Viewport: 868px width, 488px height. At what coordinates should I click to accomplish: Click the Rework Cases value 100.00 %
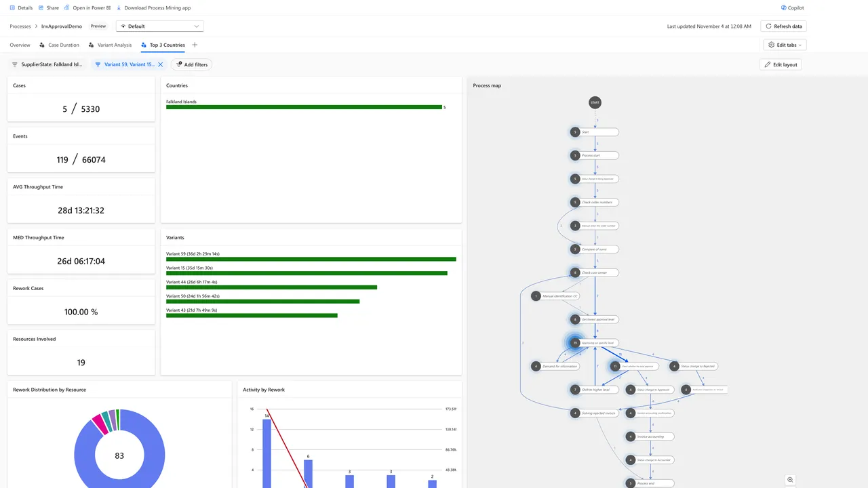(81, 312)
